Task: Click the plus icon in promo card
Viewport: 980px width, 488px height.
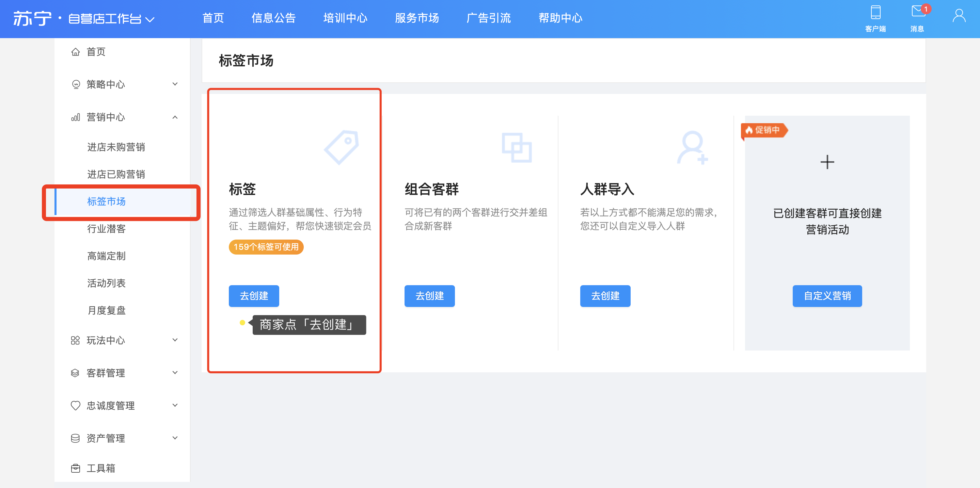Action: point(827,162)
